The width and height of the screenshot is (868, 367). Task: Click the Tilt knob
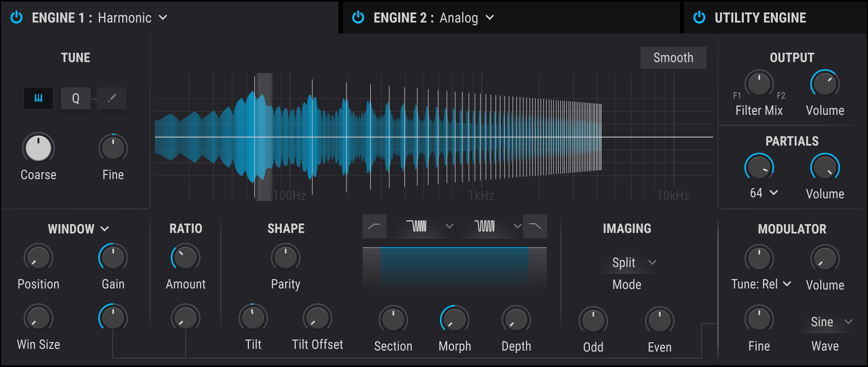pos(253,318)
